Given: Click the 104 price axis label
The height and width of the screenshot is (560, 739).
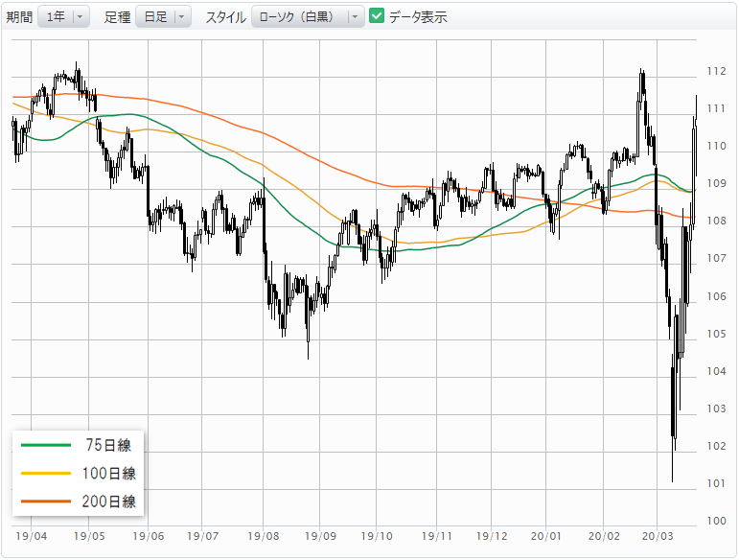Looking at the screenshot, I should coord(716,371).
